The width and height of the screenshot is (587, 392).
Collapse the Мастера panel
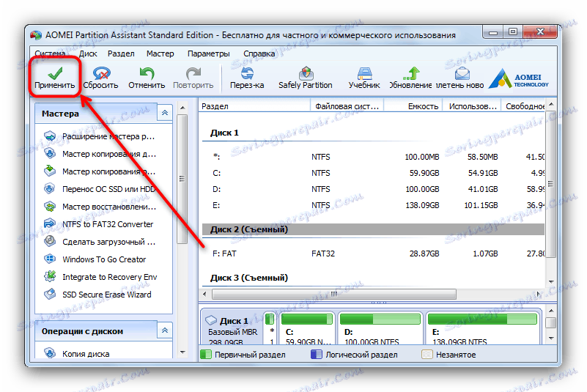[x=165, y=113]
